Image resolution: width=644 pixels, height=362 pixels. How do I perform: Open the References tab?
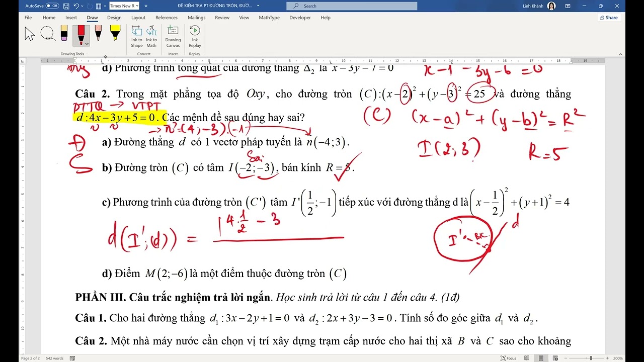[x=167, y=18]
